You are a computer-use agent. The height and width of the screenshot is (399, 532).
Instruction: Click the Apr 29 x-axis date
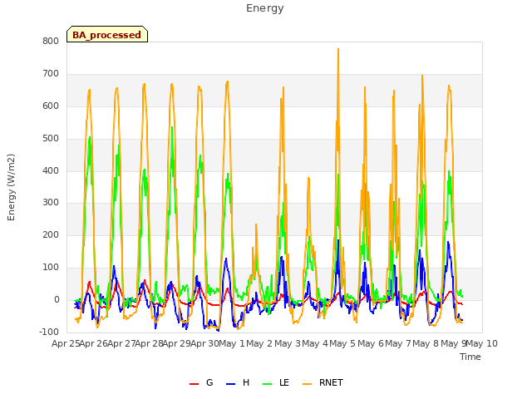[177, 343]
